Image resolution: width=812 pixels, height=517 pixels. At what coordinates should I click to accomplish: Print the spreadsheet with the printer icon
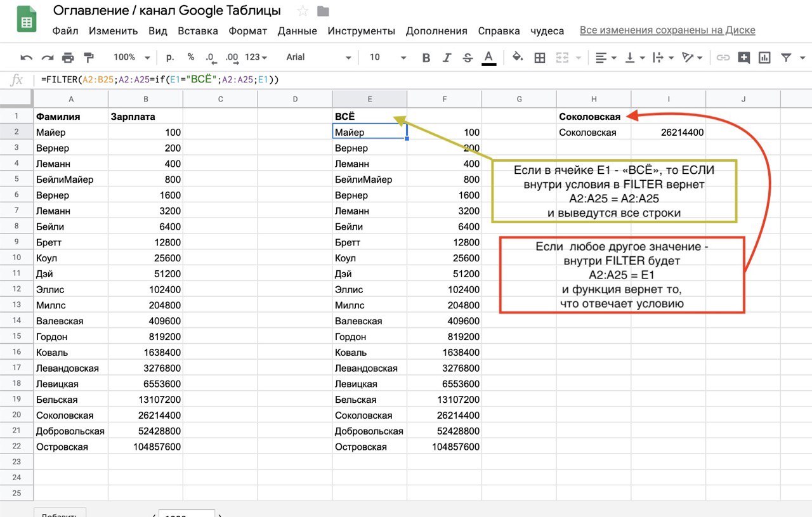click(x=68, y=57)
